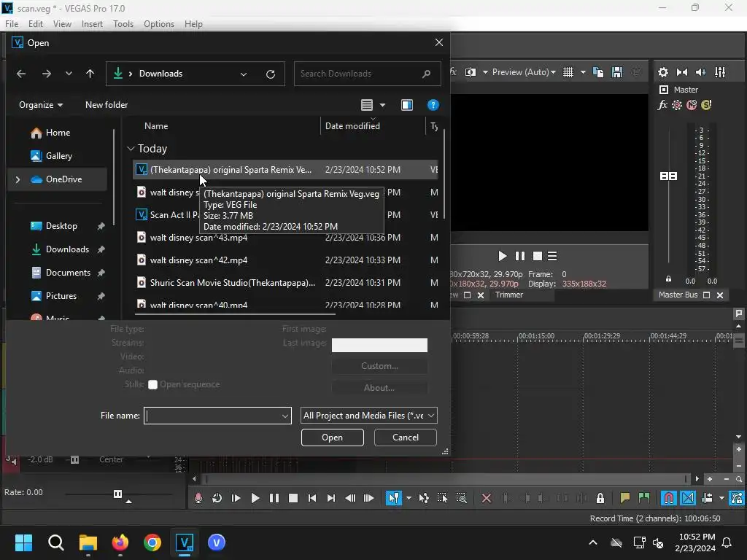
Task: Open mixing console sliders icon
Action: point(720,72)
